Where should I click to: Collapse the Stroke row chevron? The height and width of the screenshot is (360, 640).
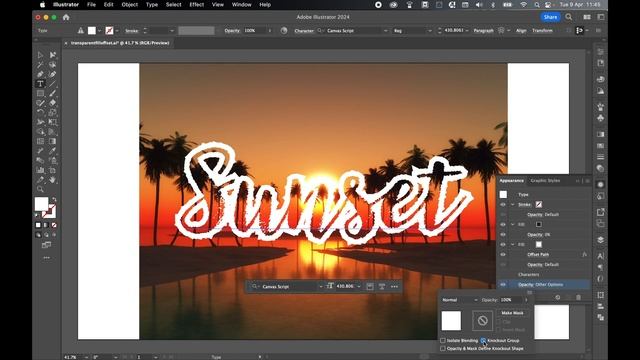point(513,204)
